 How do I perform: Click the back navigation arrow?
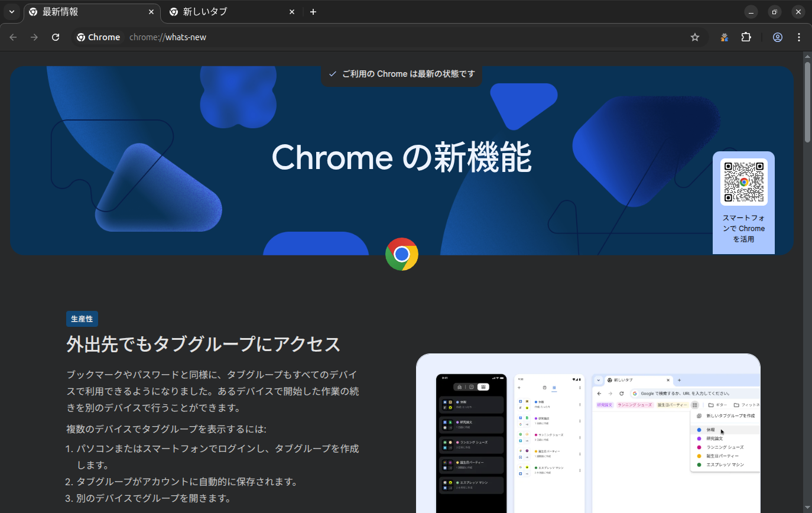(13, 37)
